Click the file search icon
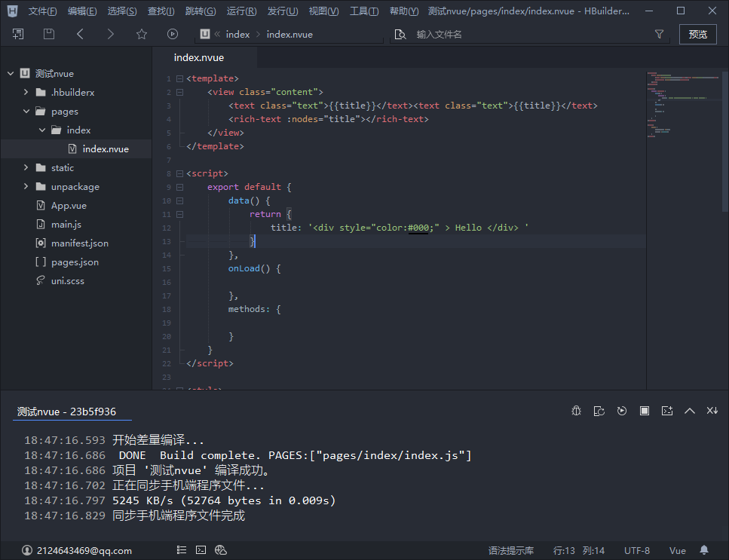729x560 pixels. click(x=400, y=35)
